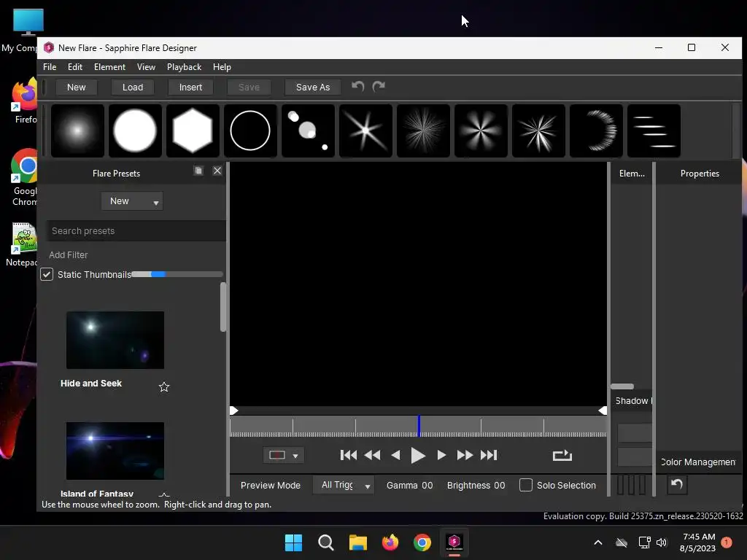Open the Element menu
747x560 pixels.
(109, 67)
